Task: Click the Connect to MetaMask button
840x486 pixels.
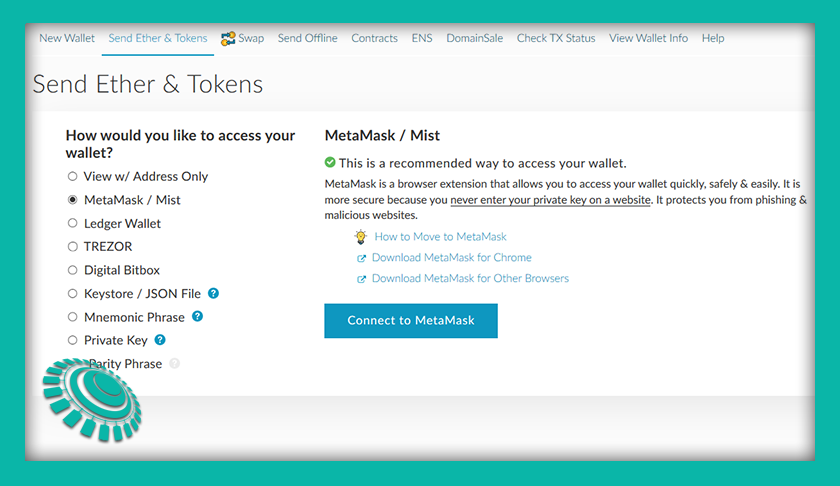Action: tap(411, 320)
